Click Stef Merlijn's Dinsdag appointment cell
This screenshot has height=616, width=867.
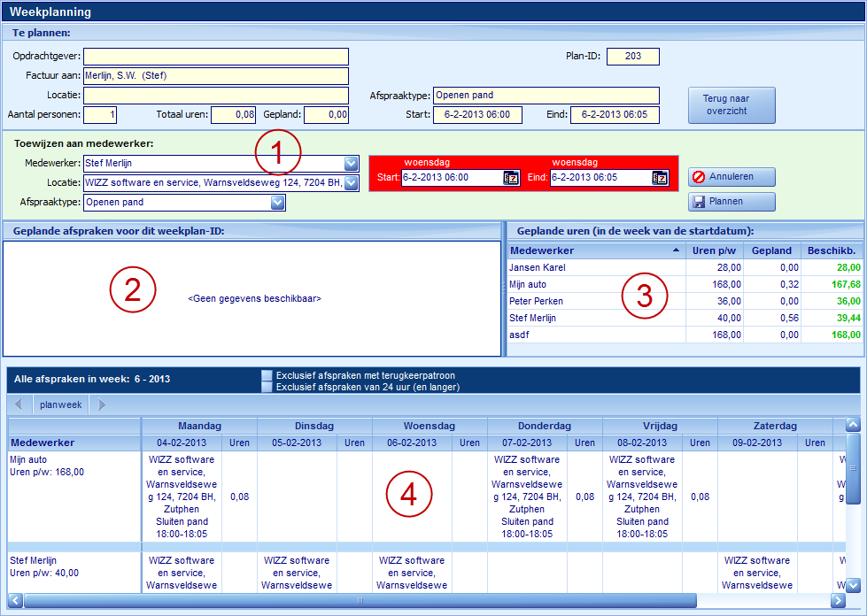[x=297, y=573]
